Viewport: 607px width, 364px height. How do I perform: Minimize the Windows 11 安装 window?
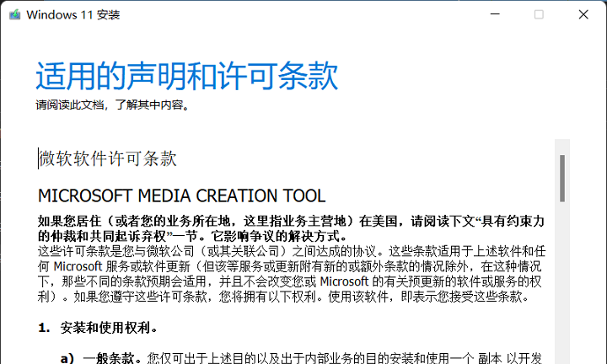[495, 14]
